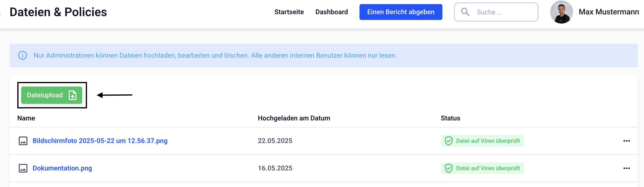
Task: Click the info icon in blue banner
Action: tap(23, 55)
